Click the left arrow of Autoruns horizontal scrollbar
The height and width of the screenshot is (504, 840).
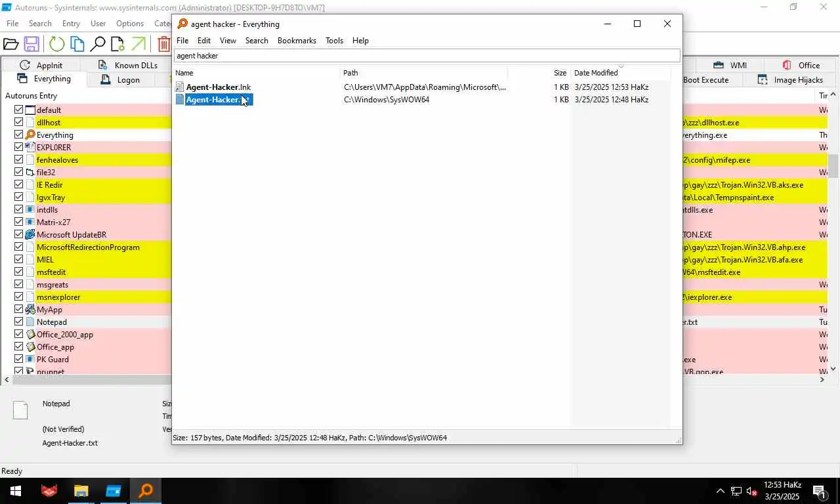(7, 379)
